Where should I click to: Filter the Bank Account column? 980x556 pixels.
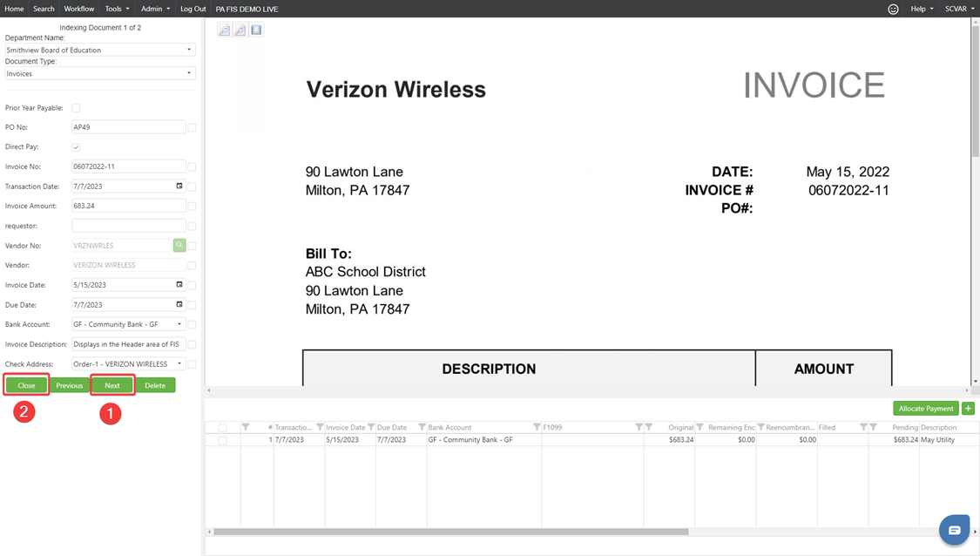point(537,427)
